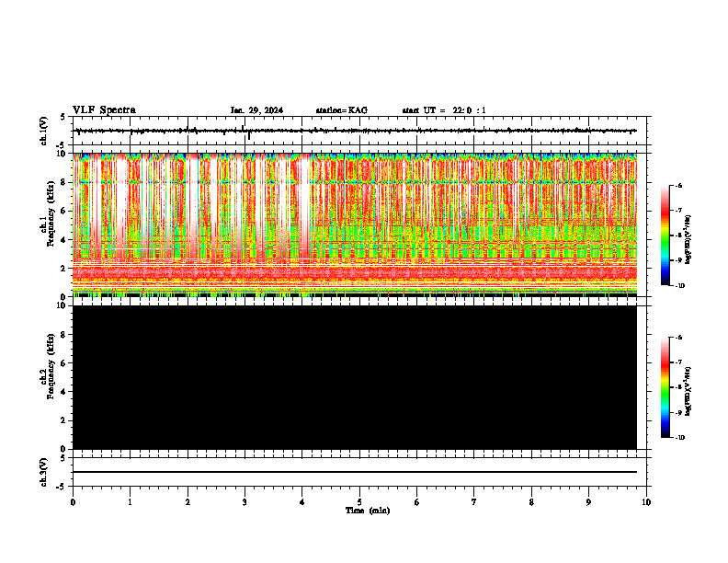Click the "6" tick on the Time axis
The height and width of the screenshot is (563, 728).
tap(417, 502)
